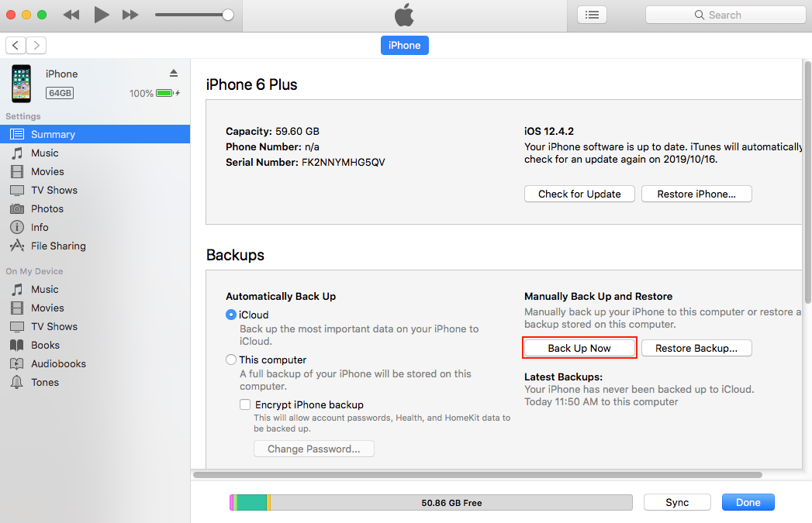Click the Info circle icon
This screenshot has width=812, height=523.
click(17, 228)
